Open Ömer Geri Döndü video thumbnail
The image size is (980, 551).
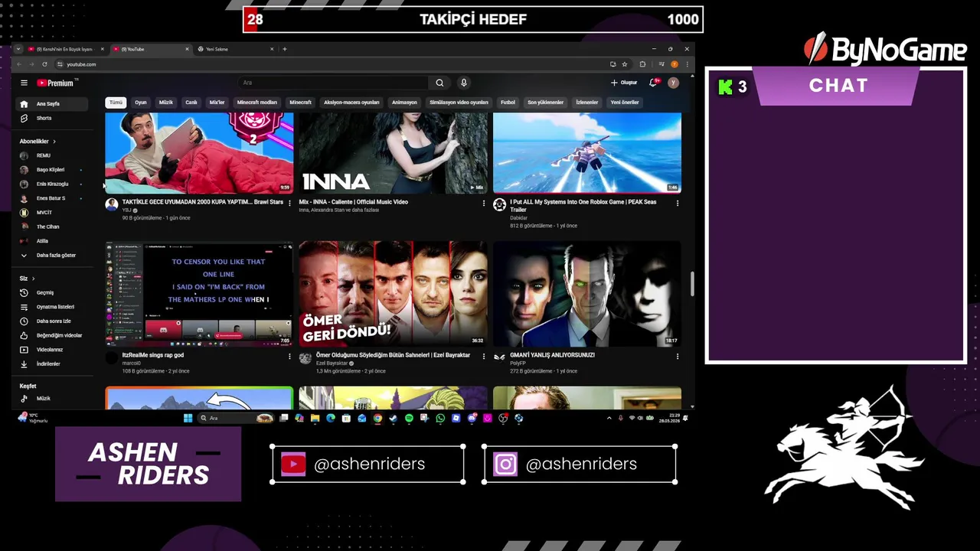[x=393, y=295]
